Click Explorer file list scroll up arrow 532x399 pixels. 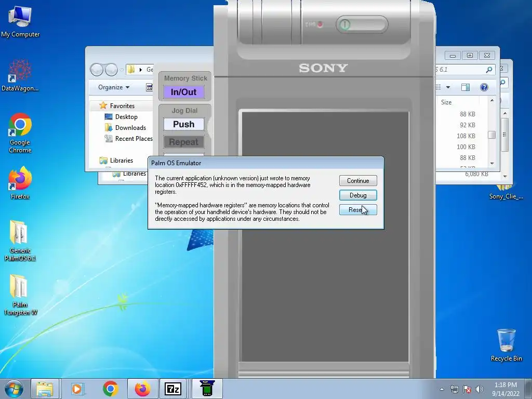pyautogui.click(x=492, y=100)
